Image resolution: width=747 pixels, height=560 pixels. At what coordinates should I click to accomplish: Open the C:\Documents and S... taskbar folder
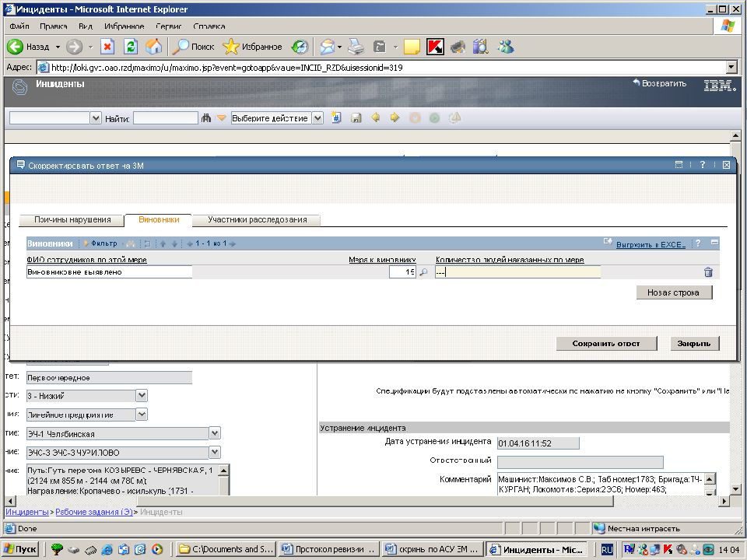pos(225,549)
